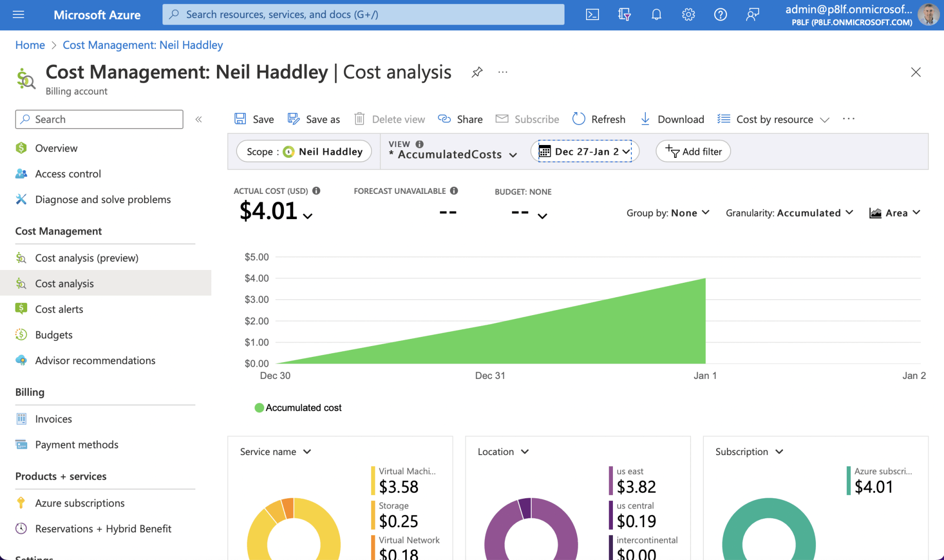Open the notifications bell

click(656, 14)
